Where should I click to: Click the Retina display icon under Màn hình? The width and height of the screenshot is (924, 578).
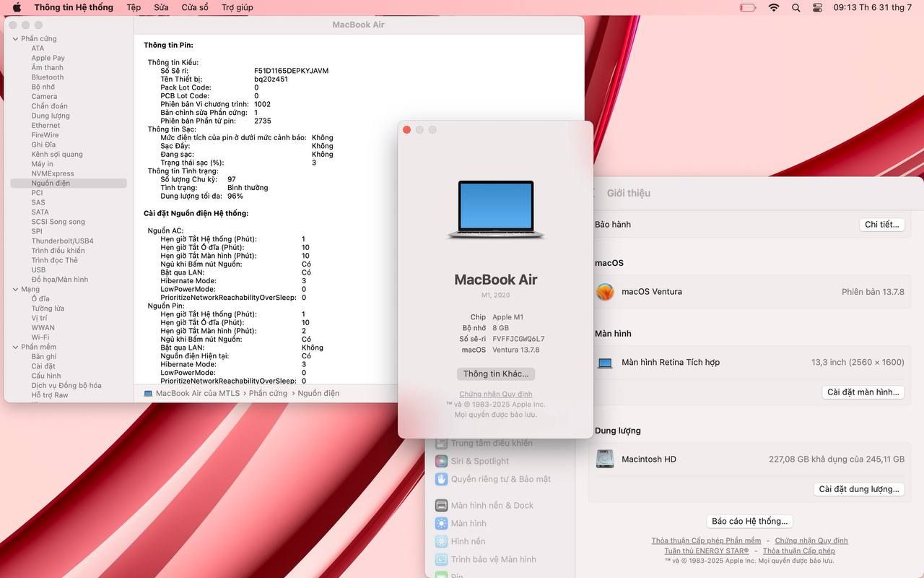605,363
